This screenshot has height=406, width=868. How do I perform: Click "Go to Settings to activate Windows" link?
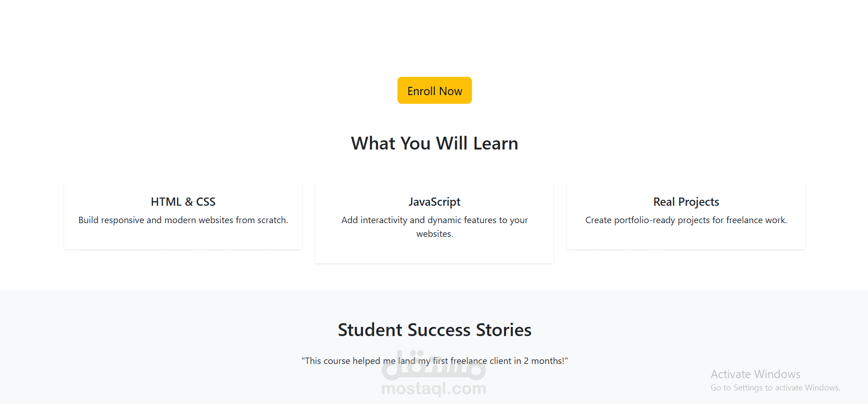[775, 387]
